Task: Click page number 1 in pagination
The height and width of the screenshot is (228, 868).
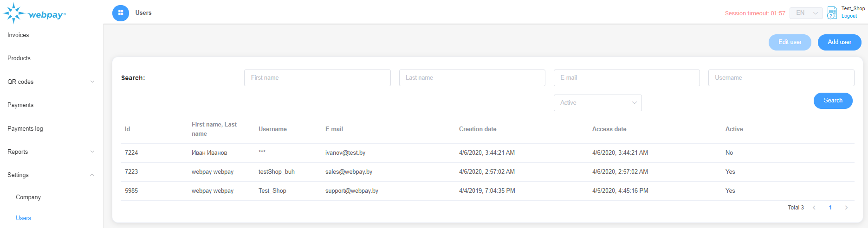Action: [830, 208]
